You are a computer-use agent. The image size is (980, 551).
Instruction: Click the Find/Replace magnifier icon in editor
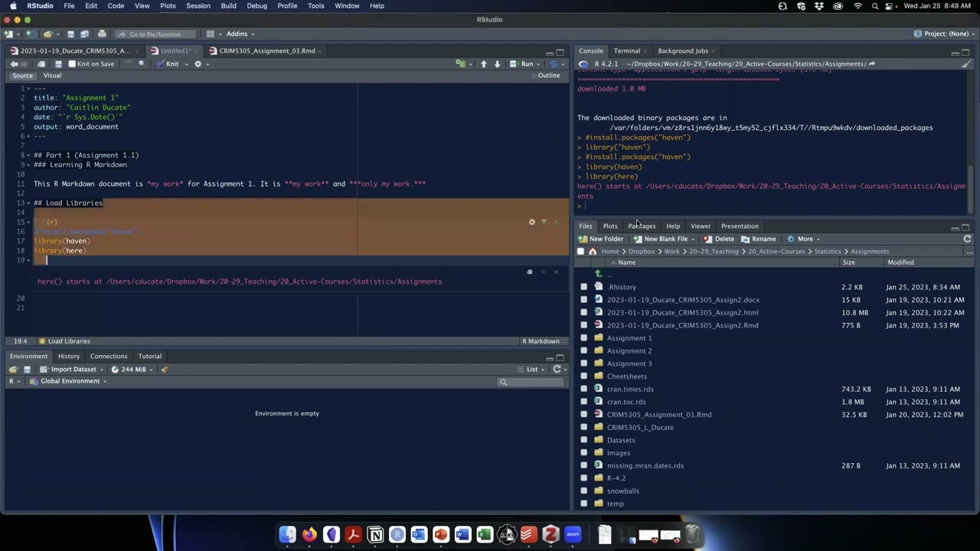[x=142, y=64]
